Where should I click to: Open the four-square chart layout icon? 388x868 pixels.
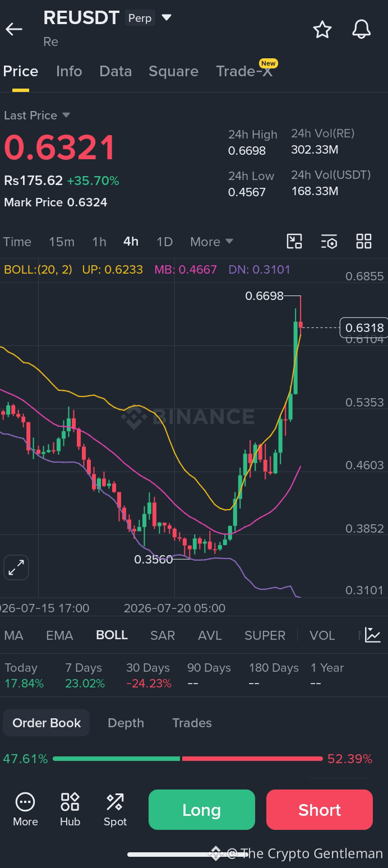click(364, 241)
